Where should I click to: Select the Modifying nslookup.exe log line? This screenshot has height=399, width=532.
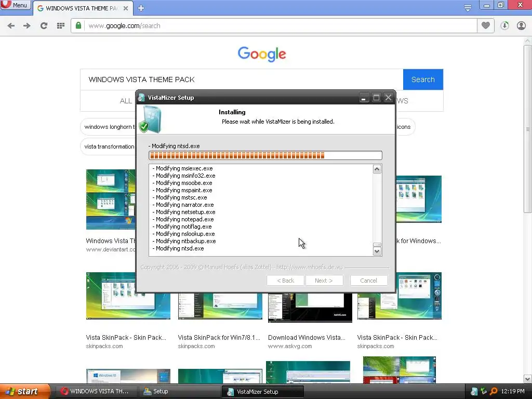183,234
